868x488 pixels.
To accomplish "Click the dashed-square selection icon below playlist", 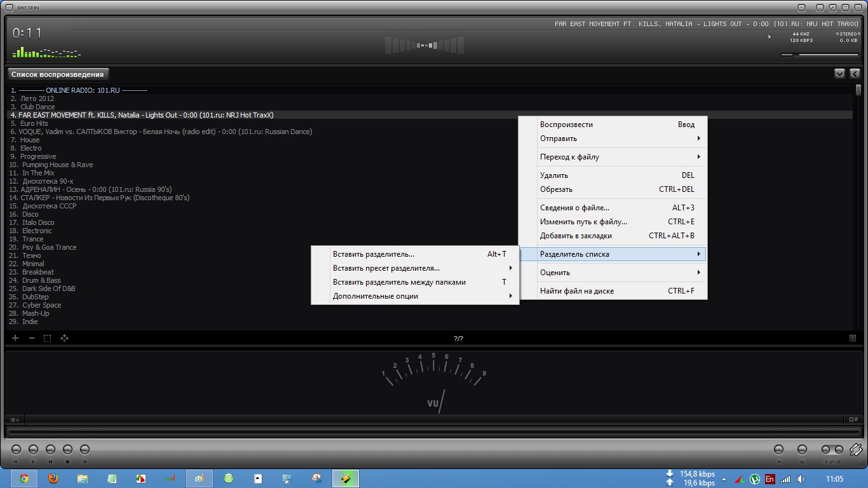I will tap(48, 338).
